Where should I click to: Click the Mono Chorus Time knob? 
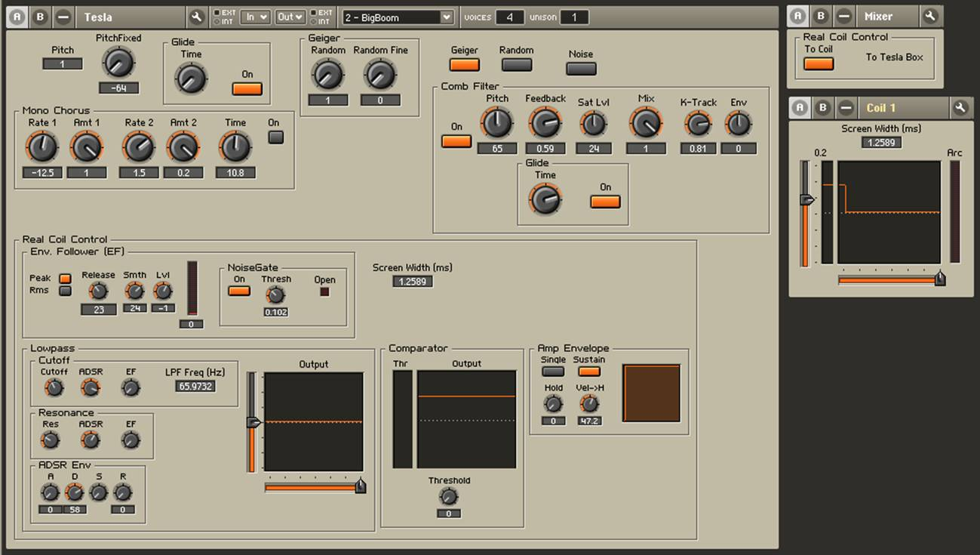(x=235, y=147)
